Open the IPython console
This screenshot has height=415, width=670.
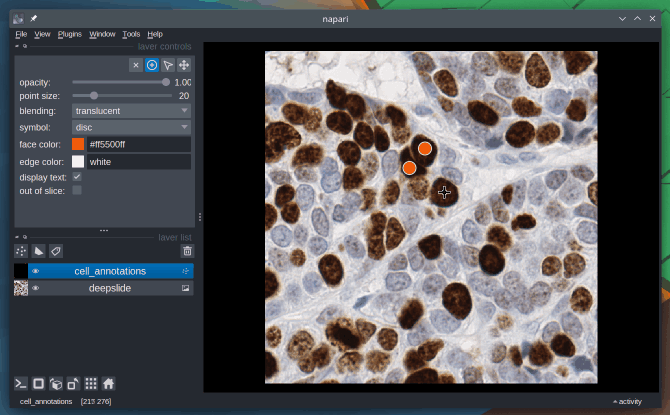21,383
